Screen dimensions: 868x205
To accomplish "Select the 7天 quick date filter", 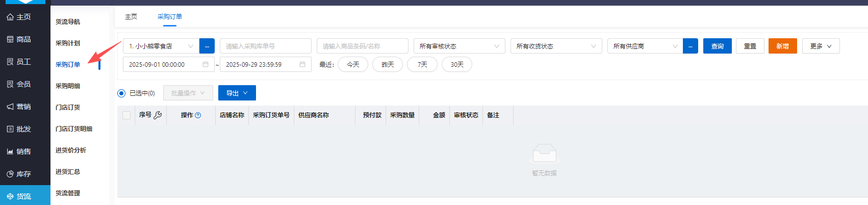I will pyautogui.click(x=422, y=65).
